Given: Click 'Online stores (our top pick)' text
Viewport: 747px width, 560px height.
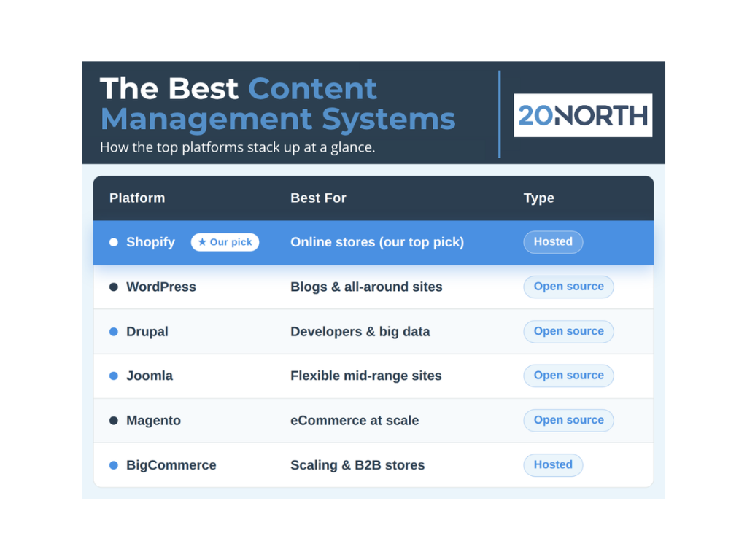Looking at the screenshot, I should point(377,242).
